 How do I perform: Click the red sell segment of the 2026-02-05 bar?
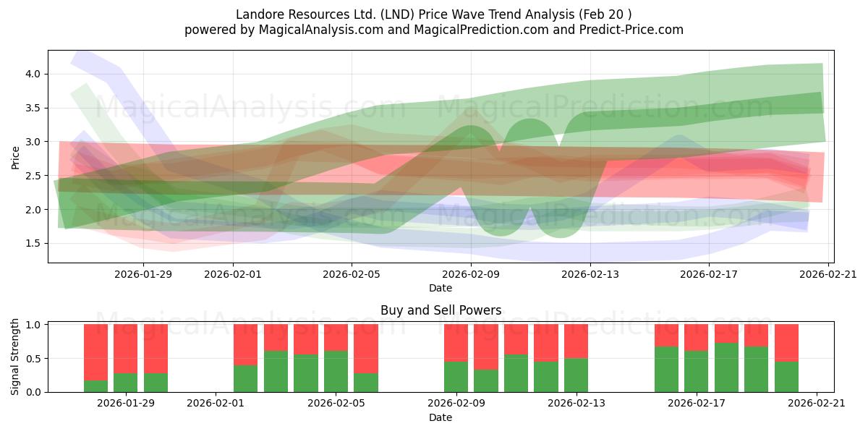(x=336, y=338)
